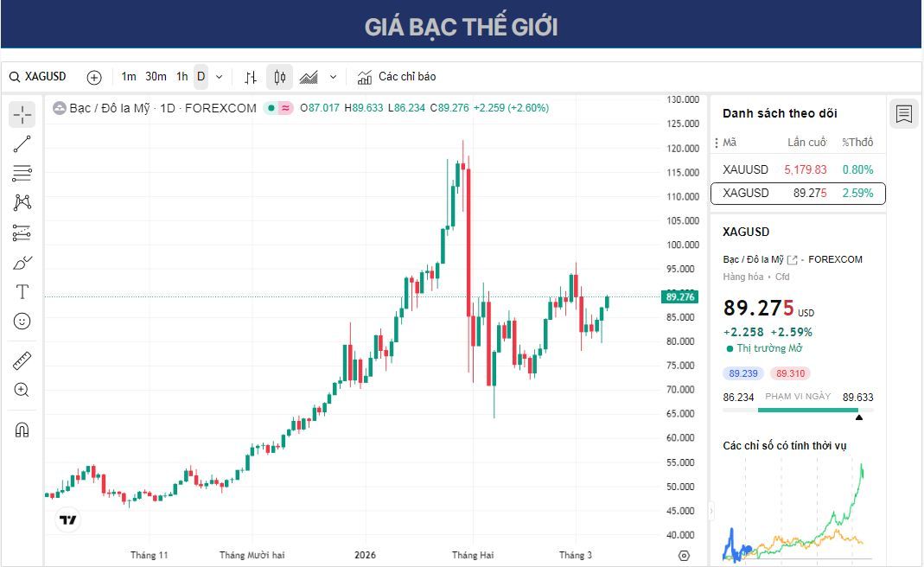Open the emoji icons tool

[22, 322]
